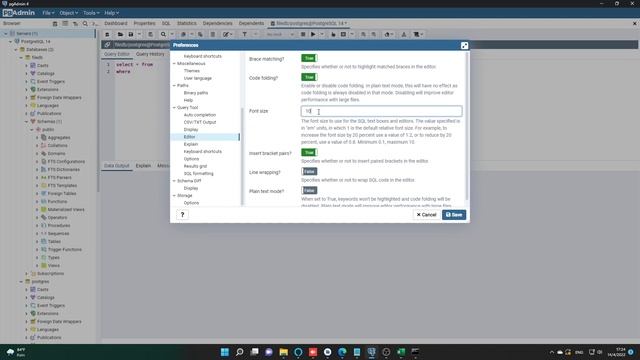Select Binary paths in Preferences tree
This screenshot has height=360, width=640.
(196, 93)
